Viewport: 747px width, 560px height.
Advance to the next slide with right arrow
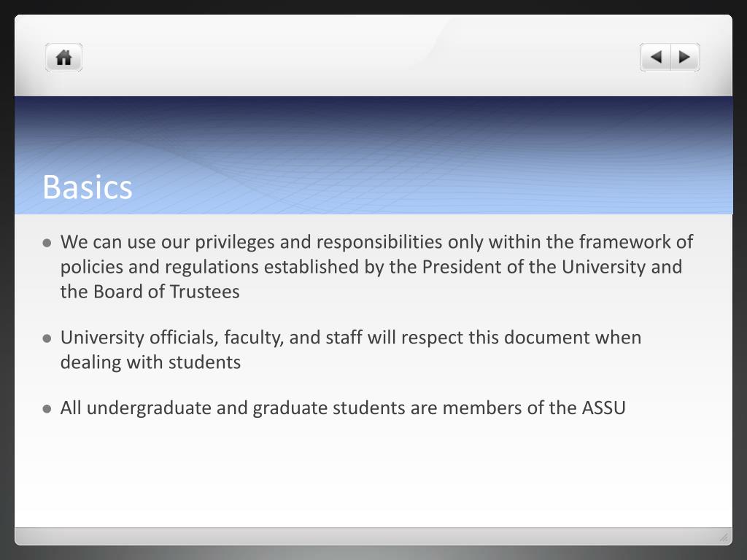point(685,57)
